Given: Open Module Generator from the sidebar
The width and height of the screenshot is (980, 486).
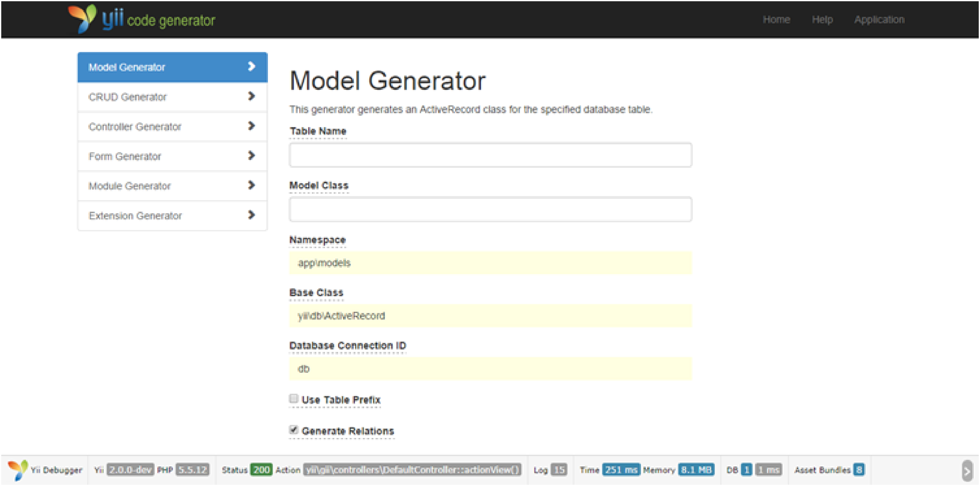Looking at the screenshot, I should click(172, 186).
